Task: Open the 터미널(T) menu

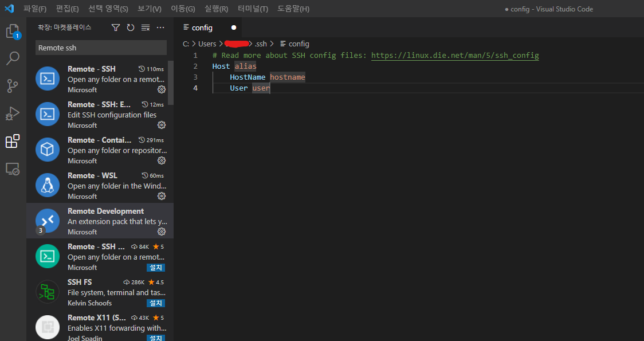Action: coord(253,9)
